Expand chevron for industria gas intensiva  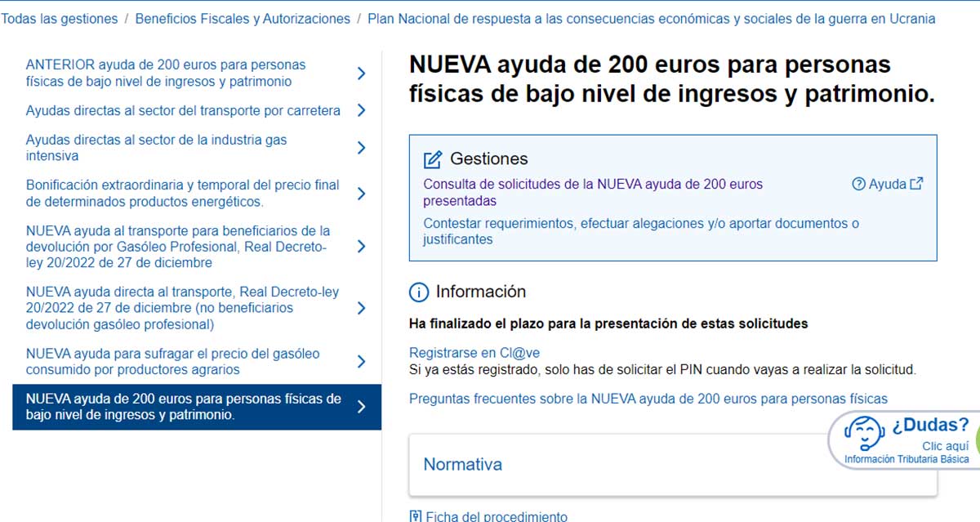[x=362, y=148]
